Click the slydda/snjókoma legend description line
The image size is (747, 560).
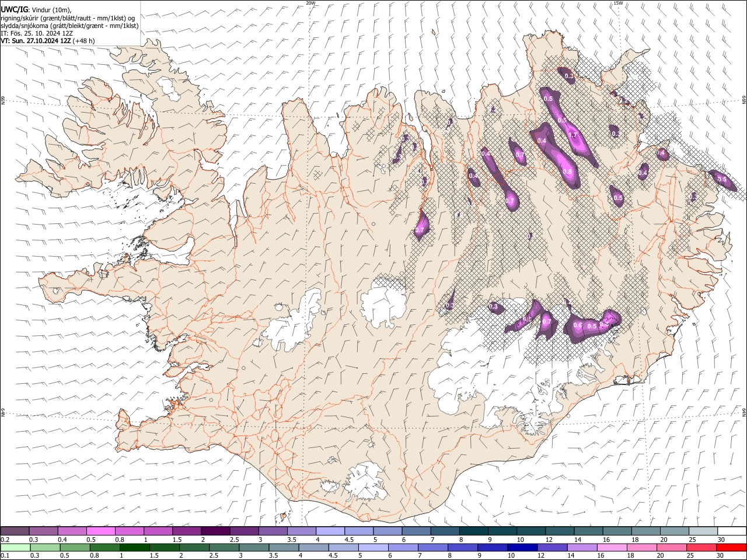(69, 26)
